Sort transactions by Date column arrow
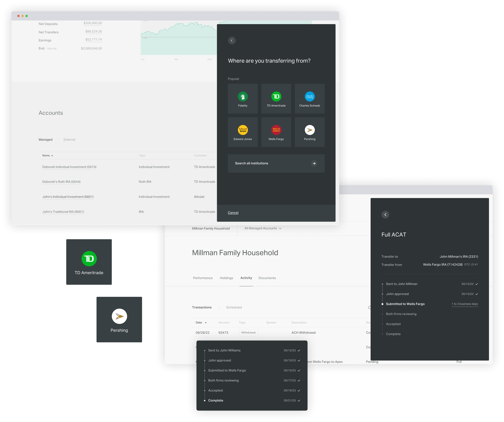This screenshot has height=422, width=504. 206,323
